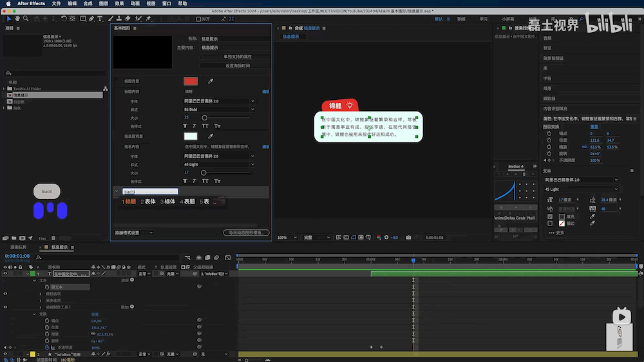The height and width of the screenshot is (362, 644).
Task: Click faux bold icon under 85 Bold style
Action: [185, 126]
